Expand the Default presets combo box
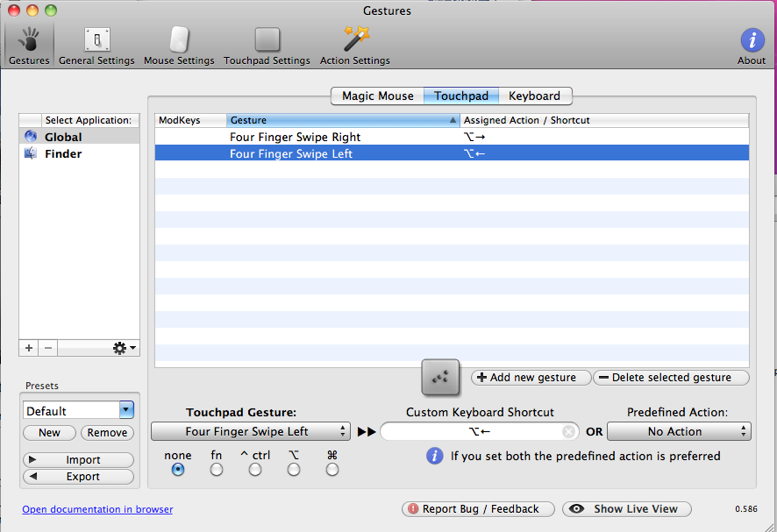This screenshot has height=532, width=777. [x=126, y=410]
